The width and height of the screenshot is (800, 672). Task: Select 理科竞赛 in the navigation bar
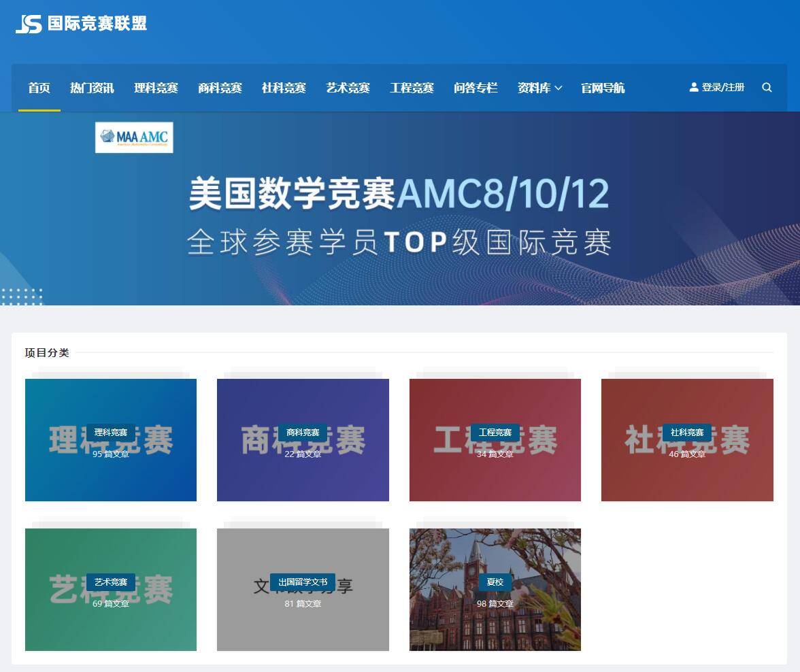pyautogui.click(x=156, y=88)
